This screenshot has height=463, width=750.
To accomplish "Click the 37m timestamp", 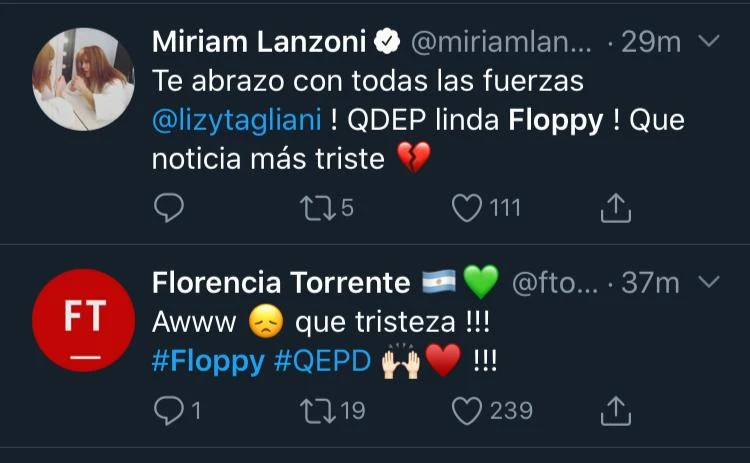I will click(x=650, y=283).
